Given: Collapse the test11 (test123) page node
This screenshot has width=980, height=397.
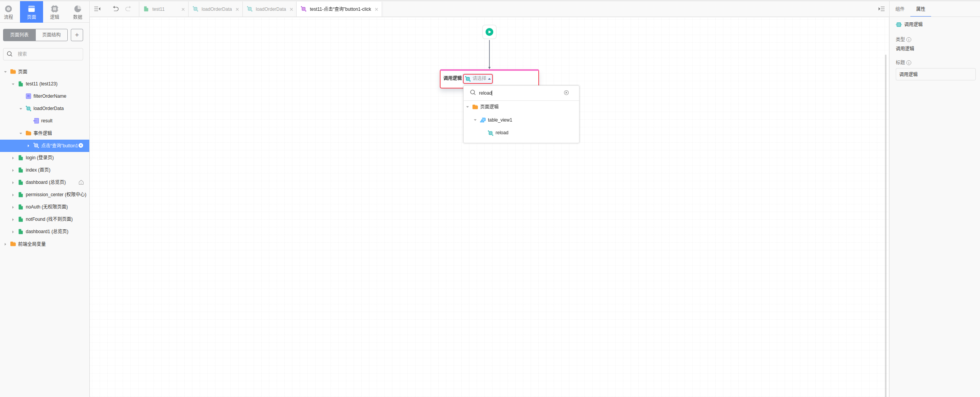Looking at the screenshot, I should point(13,84).
